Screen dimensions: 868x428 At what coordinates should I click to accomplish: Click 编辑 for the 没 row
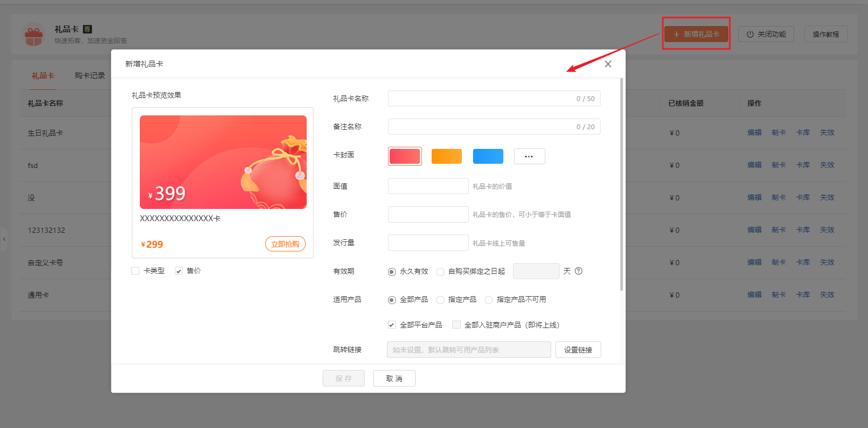754,198
